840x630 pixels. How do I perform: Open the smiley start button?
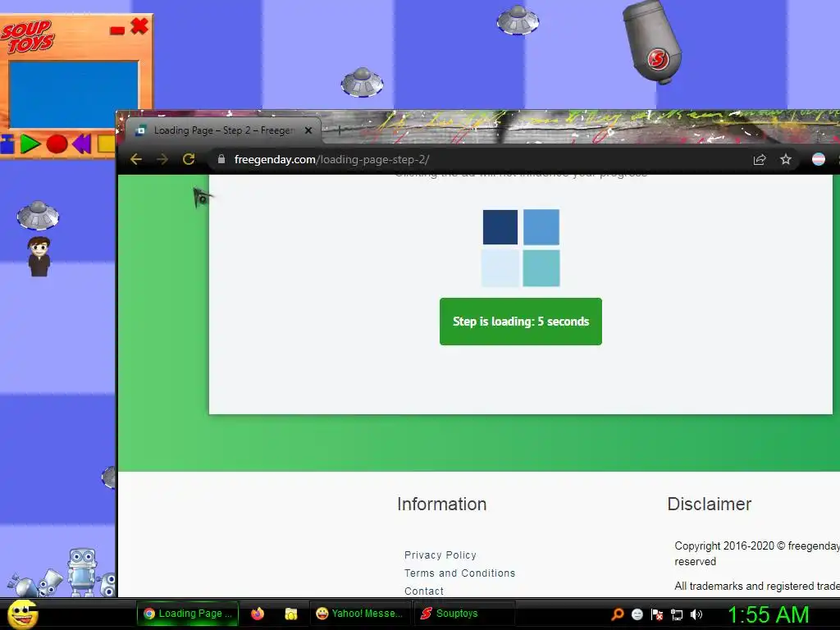coord(22,614)
